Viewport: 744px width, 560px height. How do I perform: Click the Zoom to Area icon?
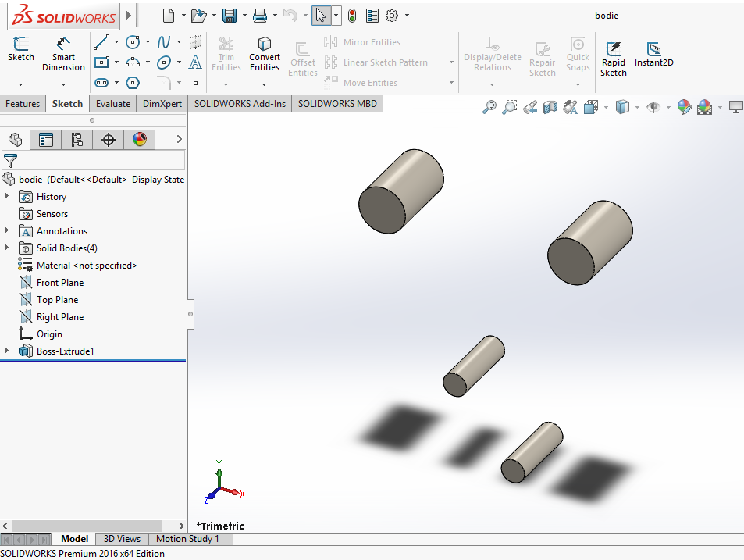(510, 107)
